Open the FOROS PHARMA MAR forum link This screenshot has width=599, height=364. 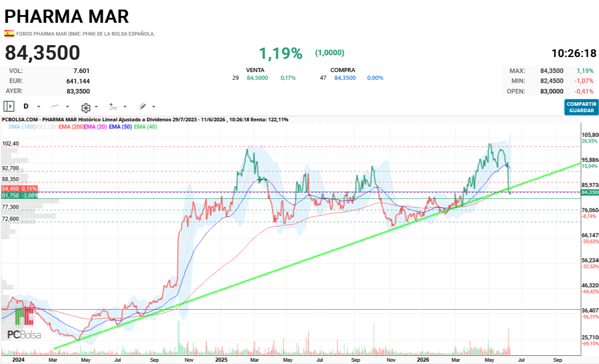(x=86, y=34)
